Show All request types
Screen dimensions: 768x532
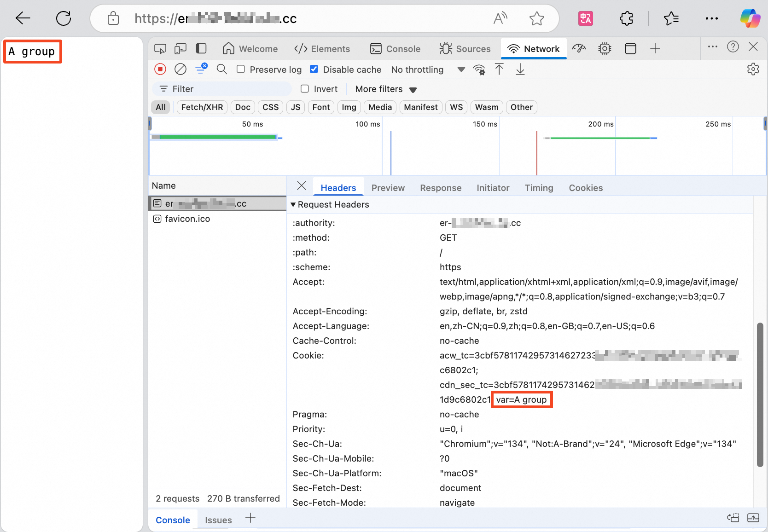[161, 107]
